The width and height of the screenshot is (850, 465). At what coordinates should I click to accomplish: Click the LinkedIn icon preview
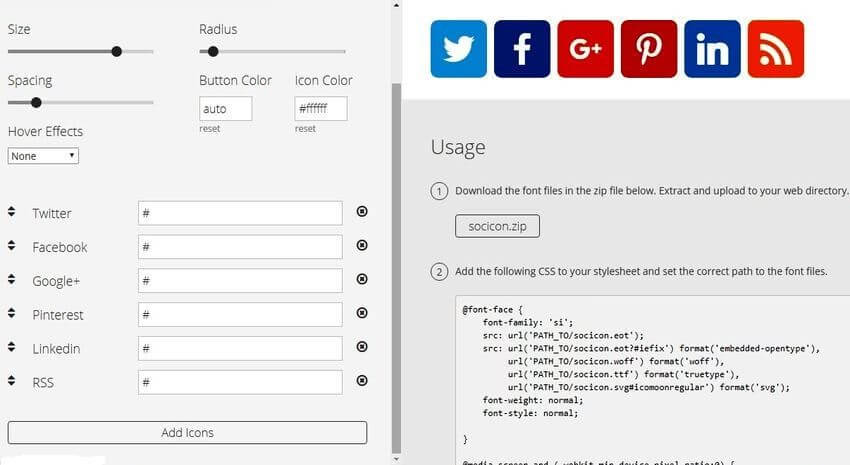[712, 49]
